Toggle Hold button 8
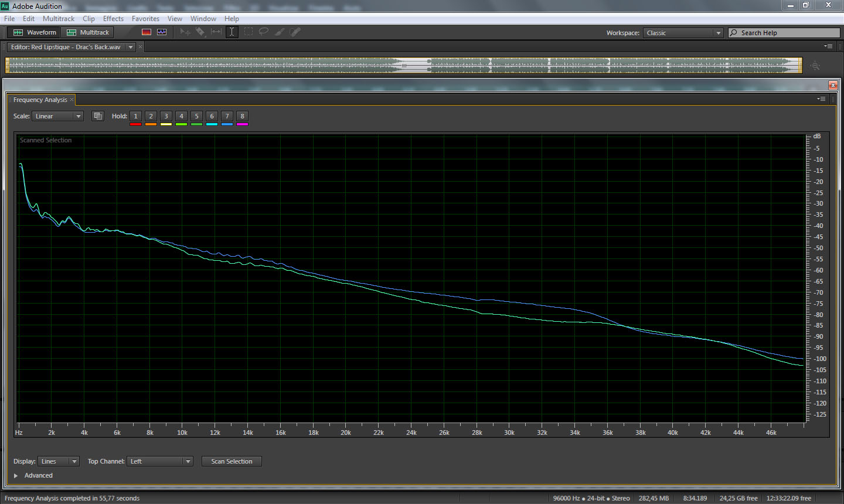844x504 pixels. point(242,116)
